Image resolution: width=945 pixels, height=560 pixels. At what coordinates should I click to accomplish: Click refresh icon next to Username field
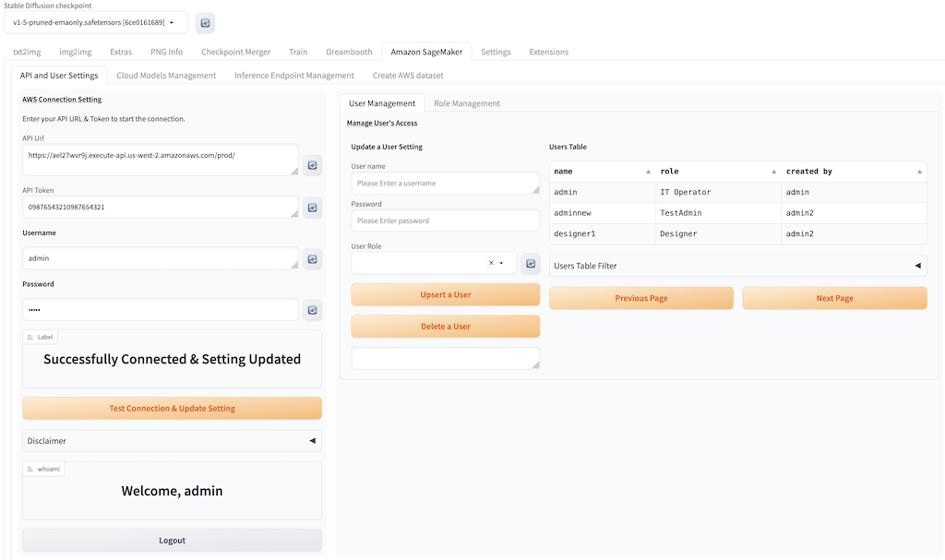coord(313,259)
